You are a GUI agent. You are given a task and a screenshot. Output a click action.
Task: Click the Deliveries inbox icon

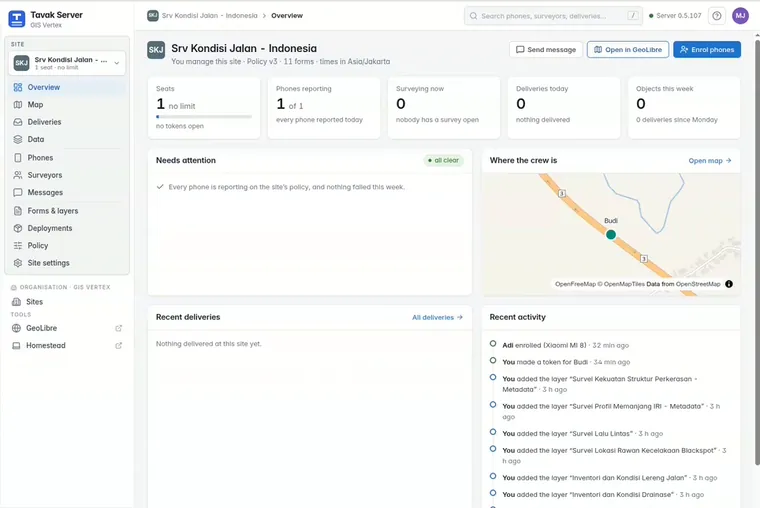coord(18,122)
